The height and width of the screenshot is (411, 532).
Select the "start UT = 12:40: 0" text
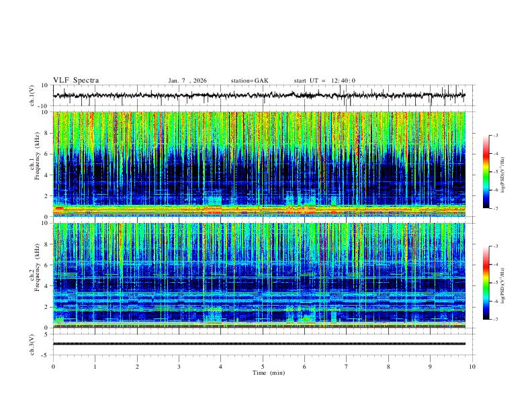tap(324, 81)
